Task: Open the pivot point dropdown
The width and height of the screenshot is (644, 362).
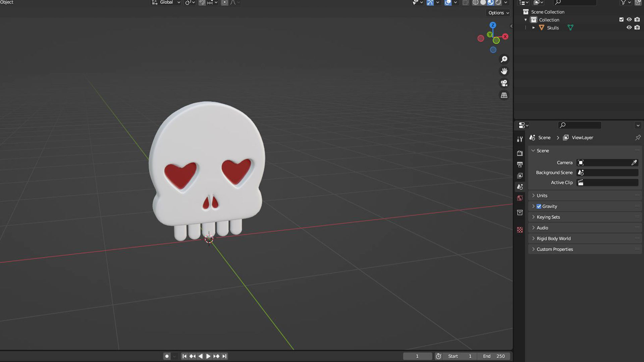Action: (190, 3)
